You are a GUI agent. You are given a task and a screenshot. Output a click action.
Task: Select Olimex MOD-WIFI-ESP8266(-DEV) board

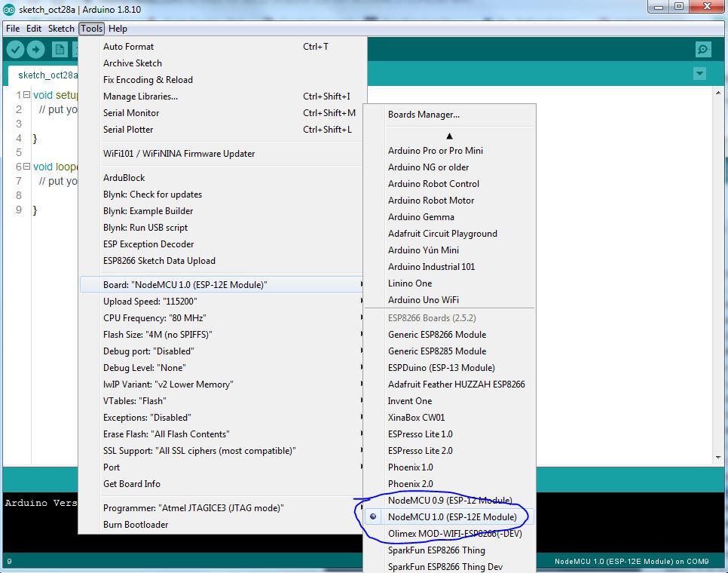click(449, 534)
